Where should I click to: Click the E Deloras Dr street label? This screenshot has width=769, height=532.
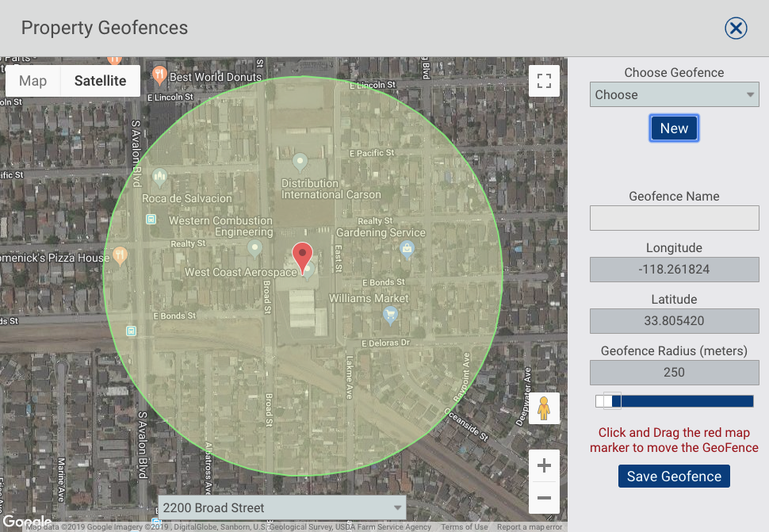tap(385, 343)
